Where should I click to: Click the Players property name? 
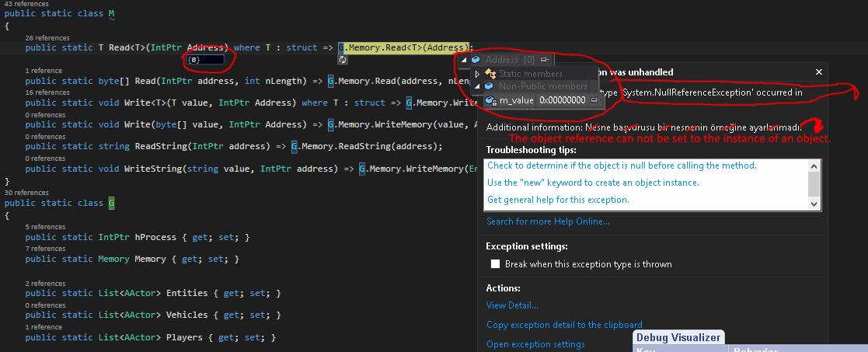184,337
